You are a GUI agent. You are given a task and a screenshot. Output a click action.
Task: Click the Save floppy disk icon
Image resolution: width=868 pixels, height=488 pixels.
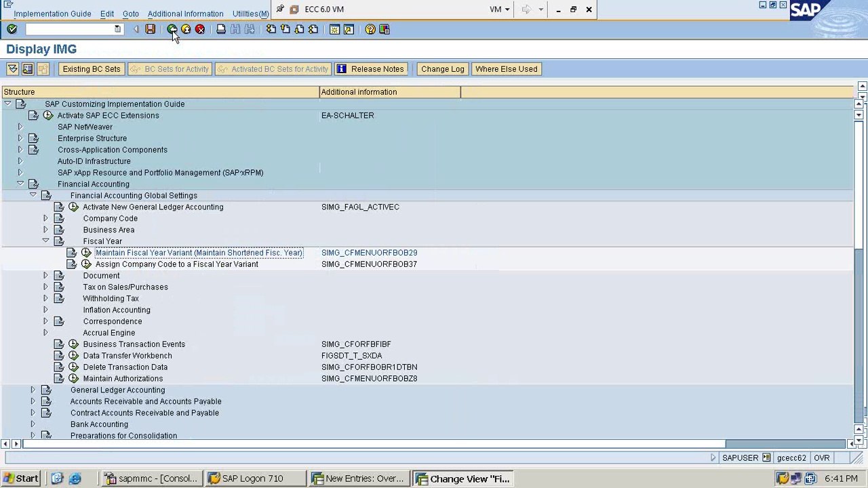[x=151, y=29]
